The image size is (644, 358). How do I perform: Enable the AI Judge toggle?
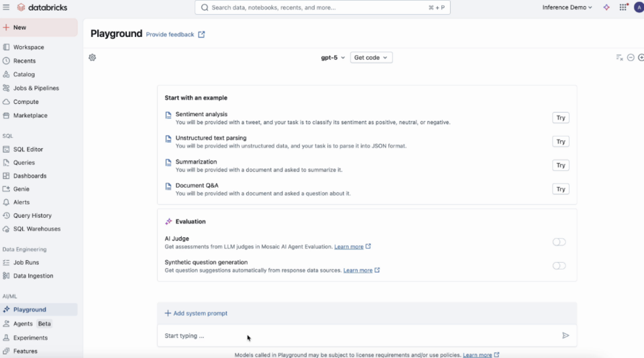click(x=559, y=242)
